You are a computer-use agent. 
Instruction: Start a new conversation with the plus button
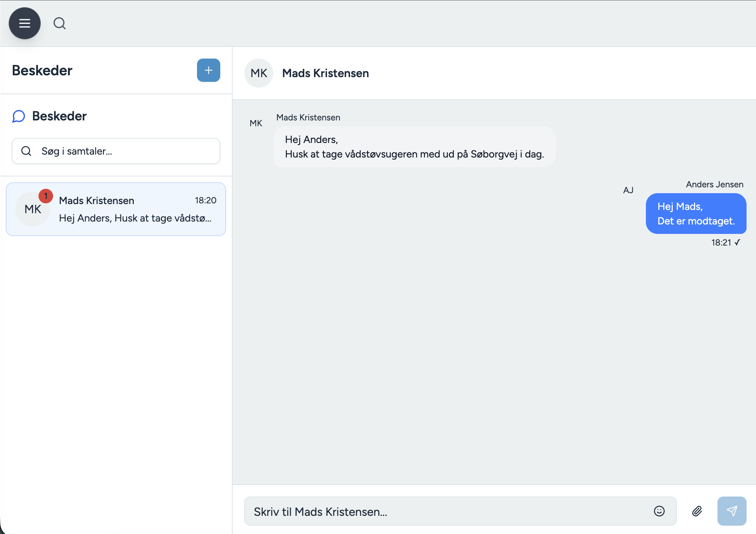tap(208, 70)
